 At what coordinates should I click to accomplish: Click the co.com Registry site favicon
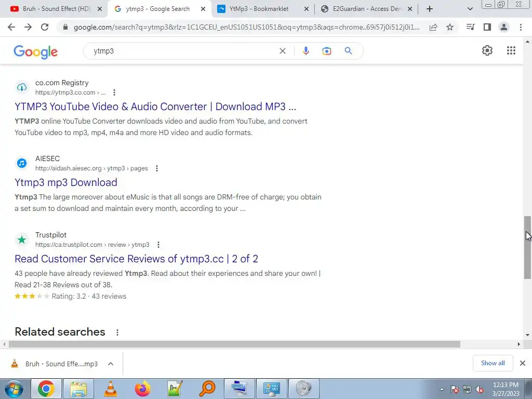click(x=22, y=87)
